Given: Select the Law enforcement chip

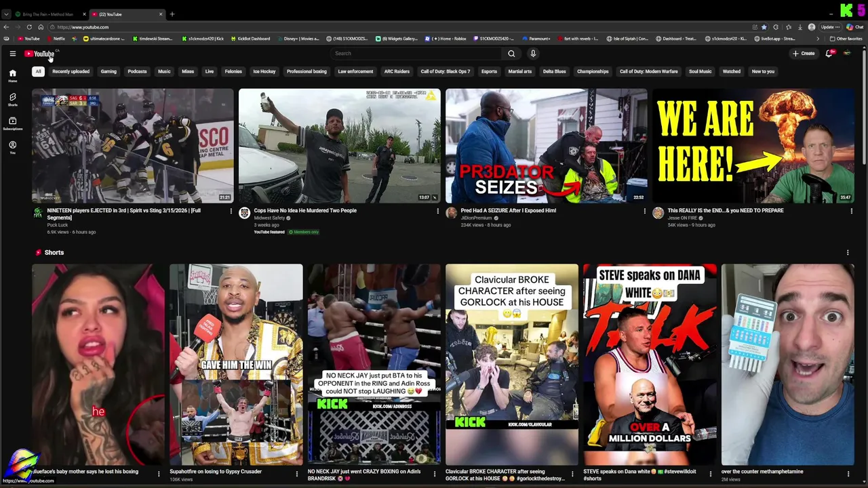Looking at the screenshot, I should (x=355, y=71).
